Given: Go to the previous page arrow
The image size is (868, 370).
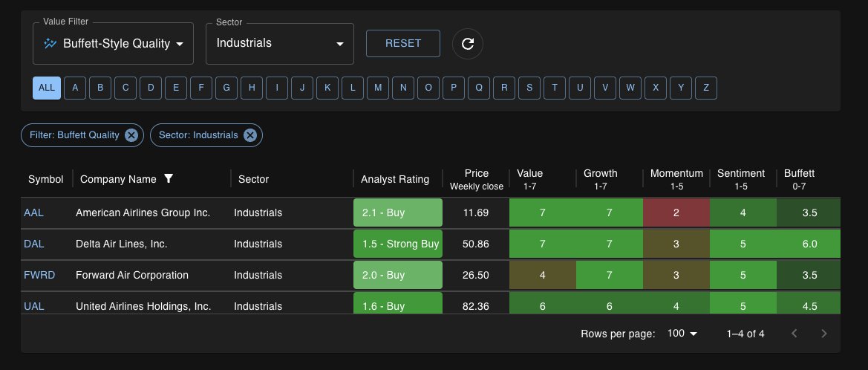Looking at the screenshot, I should (x=794, y=334).
